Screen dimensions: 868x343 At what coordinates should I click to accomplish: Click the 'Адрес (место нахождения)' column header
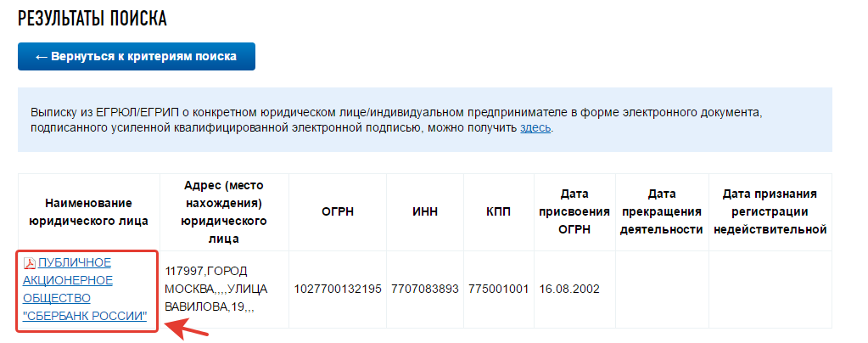(x=224, y=212)
